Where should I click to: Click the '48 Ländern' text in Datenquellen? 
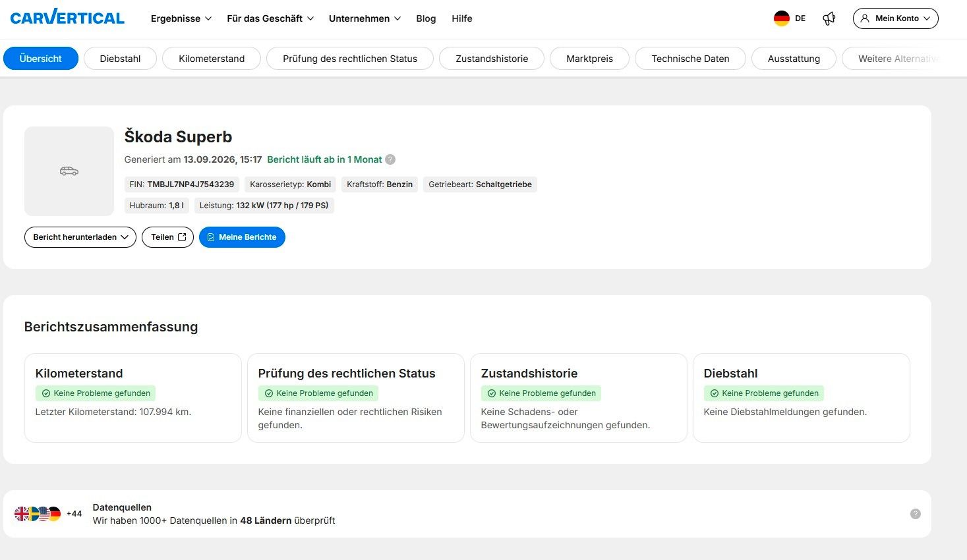(266, 520)
